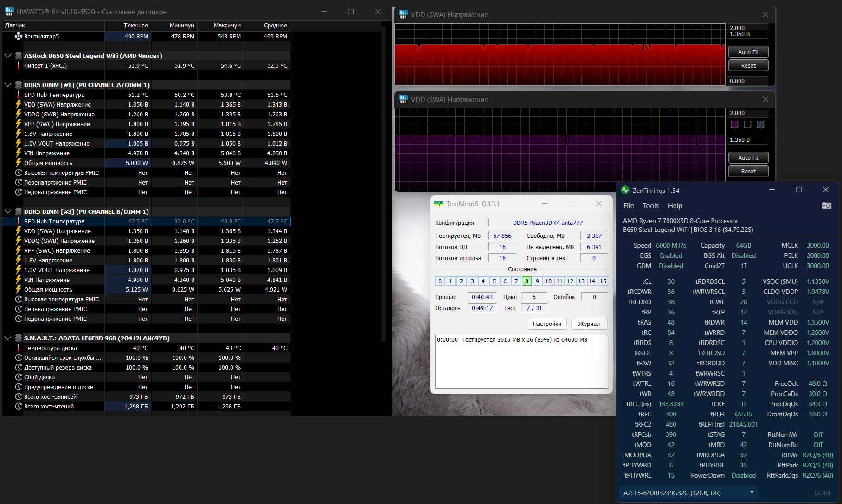Click the lightning icon for VDD (SWA) under DIMM #1
Image resolution: width=842 pixels, height=504 pixels.
tap(19, 104)
